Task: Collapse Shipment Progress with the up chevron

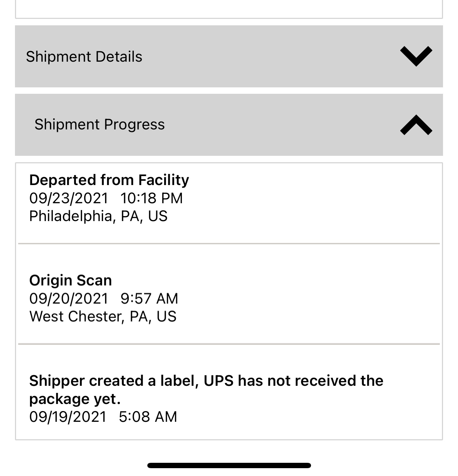Action: [416, 125]
